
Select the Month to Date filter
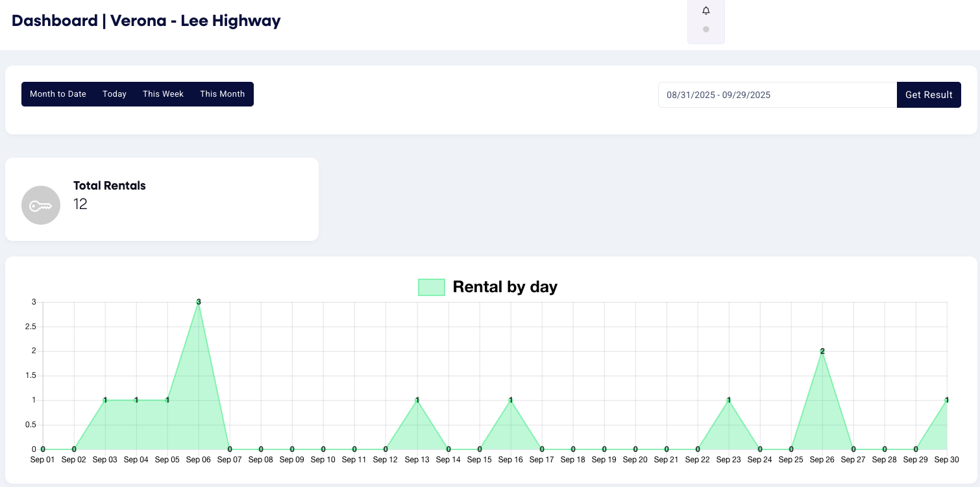pos(58,94)
